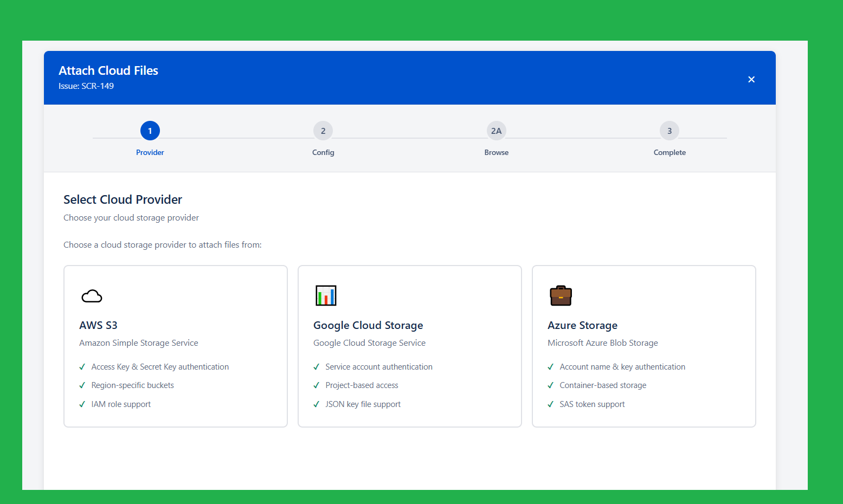Choose the Azure Storage provider title
This screenshot has width=843, height=504.
pyautogui.click(x=582, y=325)
